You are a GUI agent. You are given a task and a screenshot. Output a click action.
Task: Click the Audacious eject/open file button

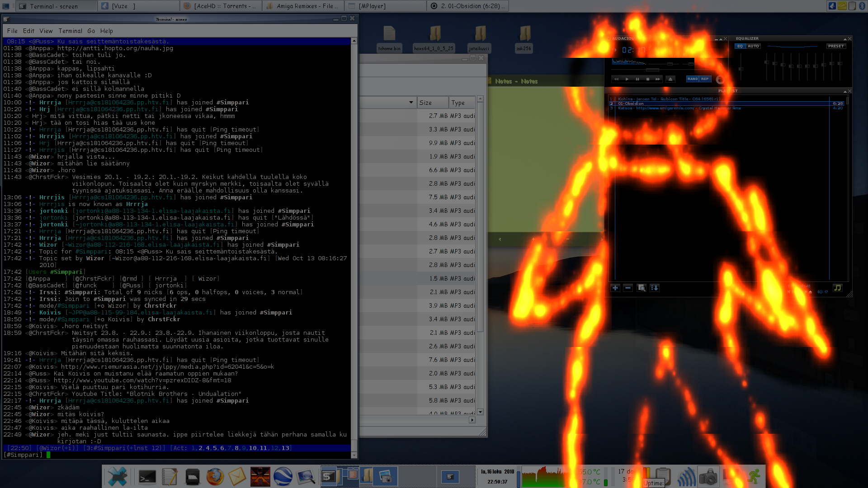(670, 79)
